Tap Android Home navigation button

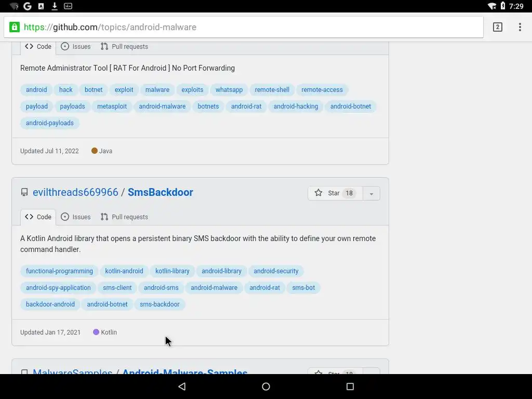pos(266,387)
